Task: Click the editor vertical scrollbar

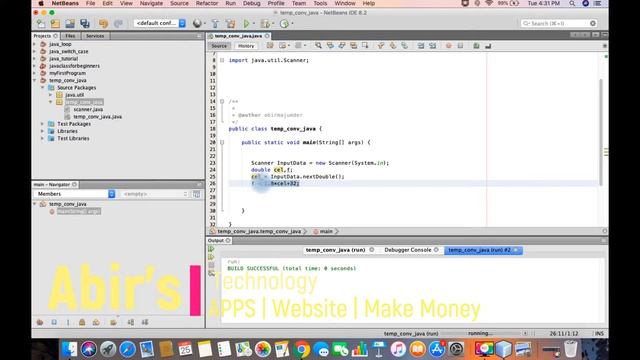Action: 601,133
